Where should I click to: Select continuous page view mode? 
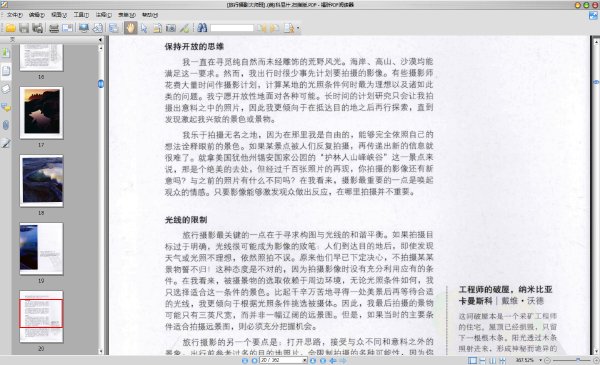(483, 360)
